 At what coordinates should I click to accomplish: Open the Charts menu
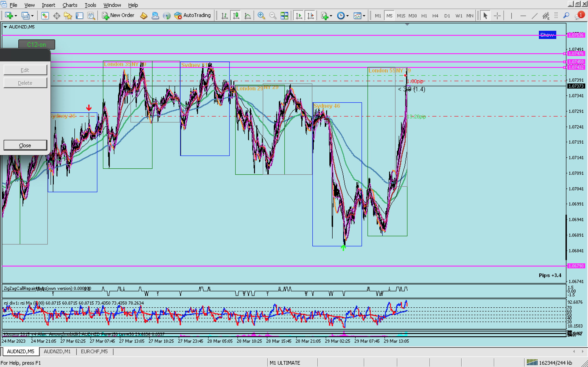click(70, 5)
